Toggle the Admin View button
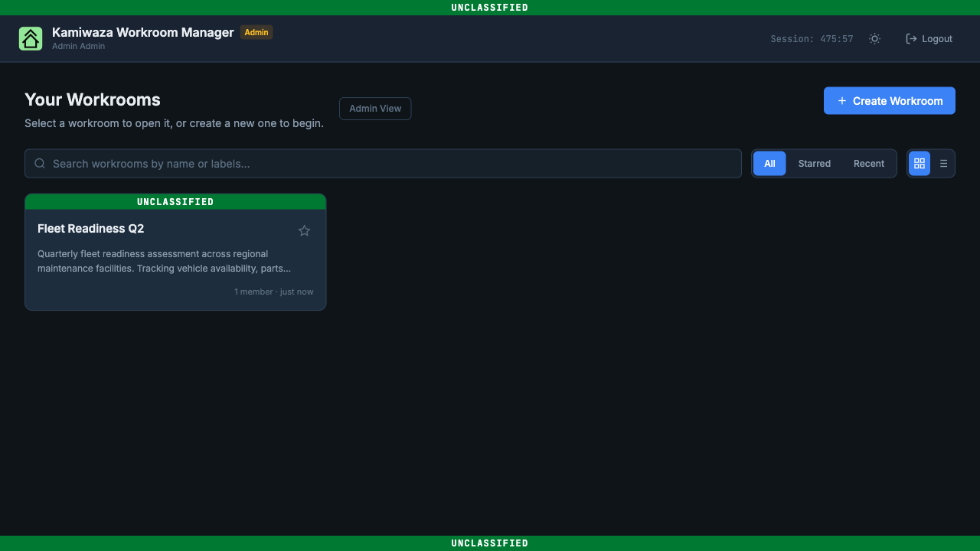This screenshot has height=551, width=980. (x=375, y=109)
